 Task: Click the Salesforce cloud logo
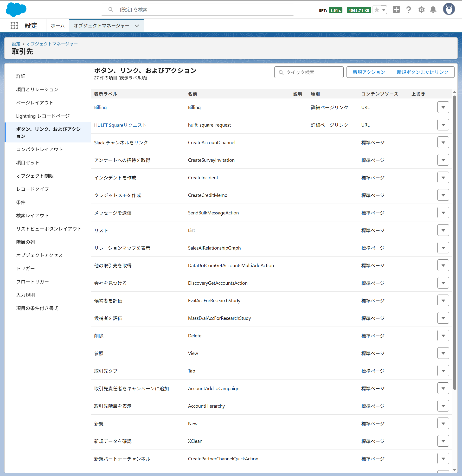16,9
